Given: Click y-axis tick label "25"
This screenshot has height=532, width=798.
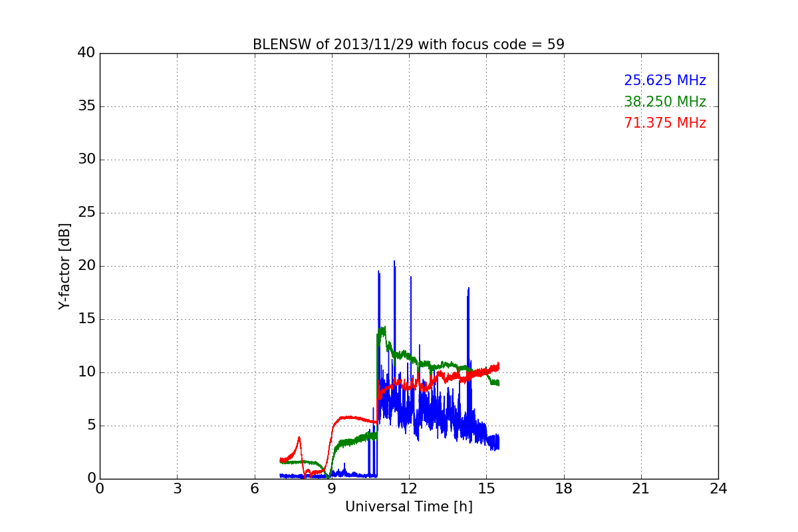Looking at the screenshot, I should pos(86,213).
